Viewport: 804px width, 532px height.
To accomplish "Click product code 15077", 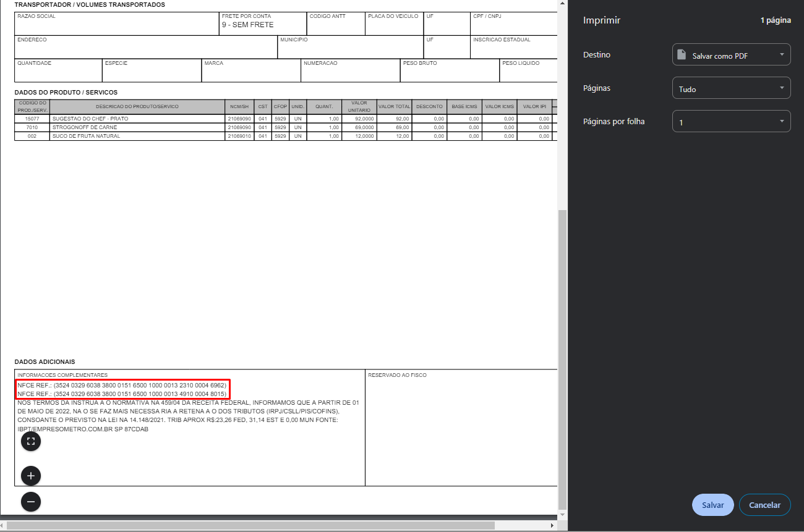I will [x=32, y=119].
